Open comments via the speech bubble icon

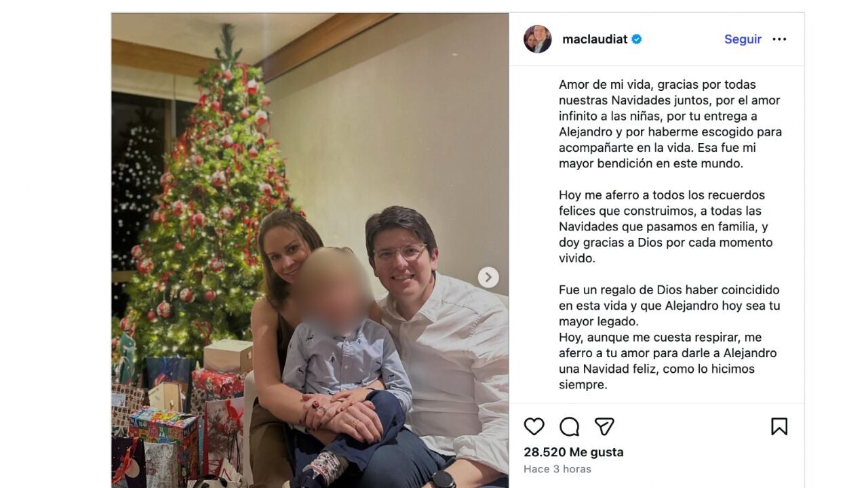pos(570,427)
